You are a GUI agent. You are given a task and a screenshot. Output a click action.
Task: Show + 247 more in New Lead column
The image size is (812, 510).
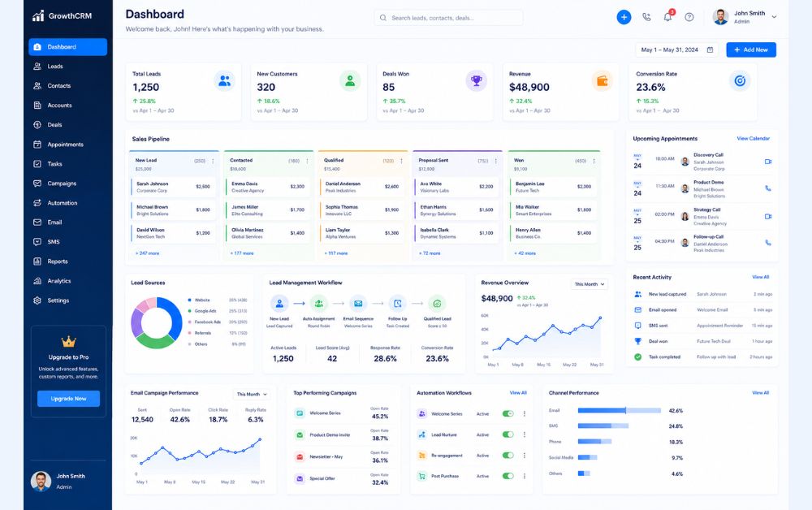148,253
